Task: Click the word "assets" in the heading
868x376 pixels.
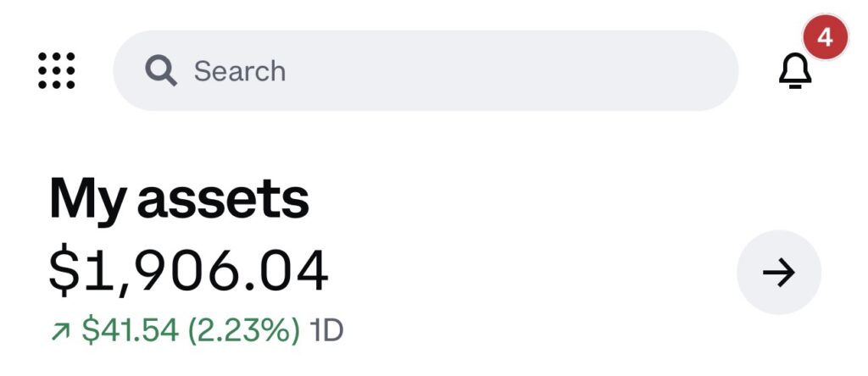Action: tap(223, 200)
